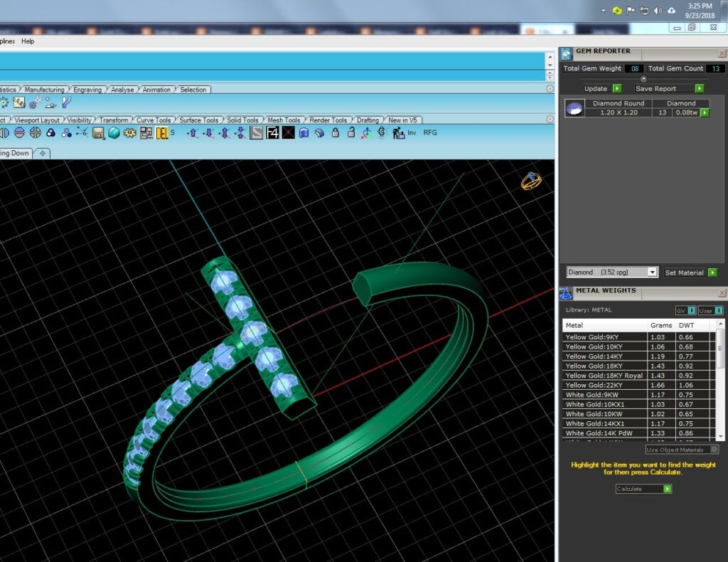
Task: Click the command area scroll up arrow
Action: (x=550, y=57)
